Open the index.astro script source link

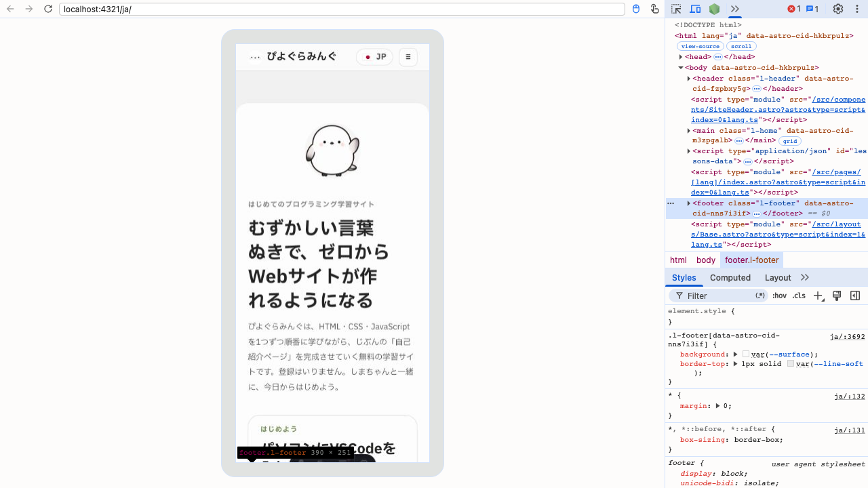click(778, 182)
